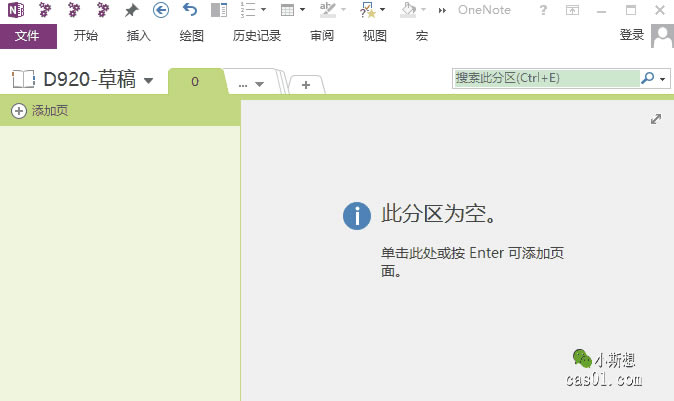This screenshot has width=674, height=401.
Task: Open the 视图 (View) ribbon tab
Action: (x=374, y=36)
